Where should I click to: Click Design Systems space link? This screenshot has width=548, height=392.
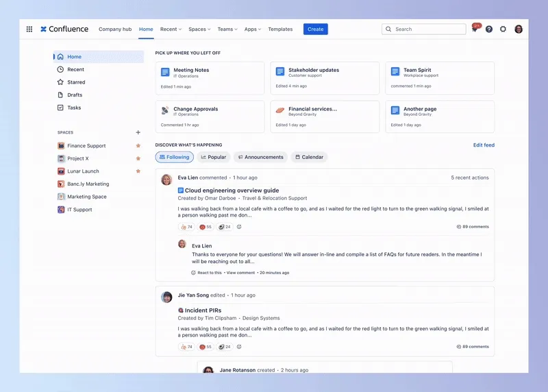point(261,318)
